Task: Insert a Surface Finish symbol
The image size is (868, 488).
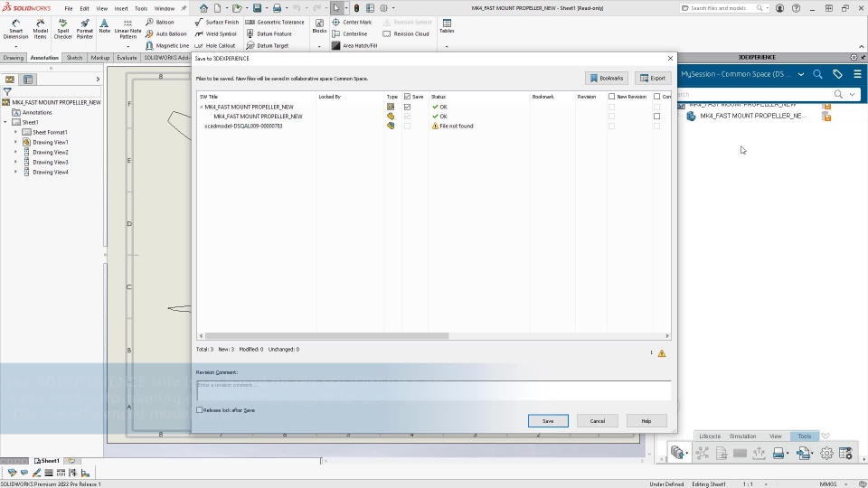Action: (217, 22)
